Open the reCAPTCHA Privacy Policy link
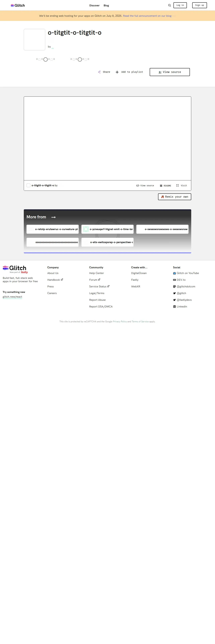Screen dimensions: 215x644 pos(120,321)
